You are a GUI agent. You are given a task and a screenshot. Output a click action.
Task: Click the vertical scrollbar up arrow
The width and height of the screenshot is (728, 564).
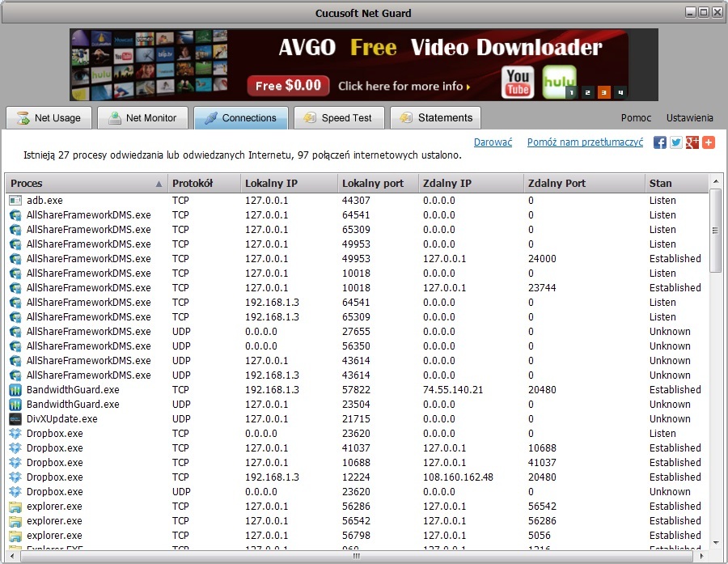pyautogui.click(x=716, y=181)
